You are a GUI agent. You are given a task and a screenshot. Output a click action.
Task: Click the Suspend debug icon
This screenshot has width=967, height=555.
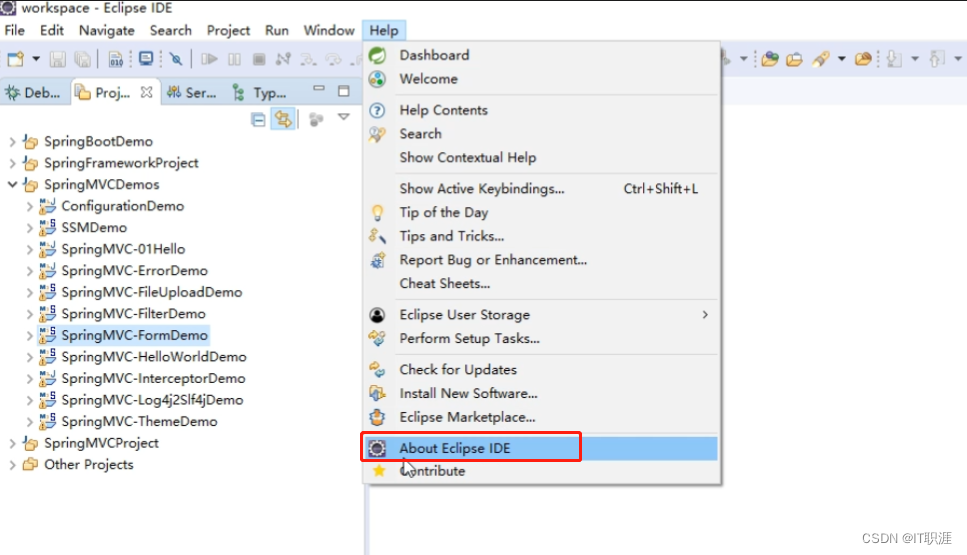coord(234,59)
